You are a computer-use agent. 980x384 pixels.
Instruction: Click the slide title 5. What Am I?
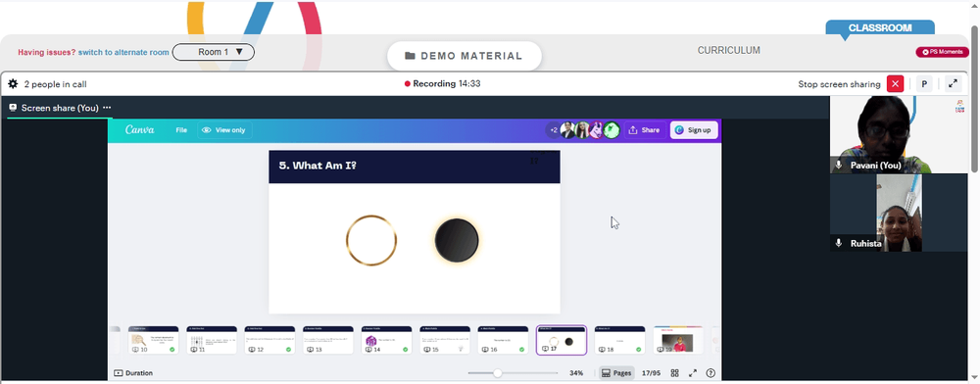(x=318, y=166)
